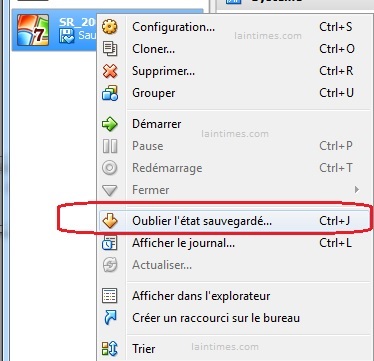
Task: Expand the Fermer submenu arrow
Action: [x=357, y=190]
